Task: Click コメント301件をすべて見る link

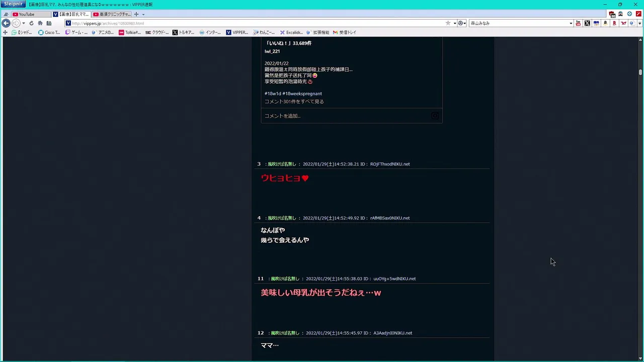Action: pos(294,102)
